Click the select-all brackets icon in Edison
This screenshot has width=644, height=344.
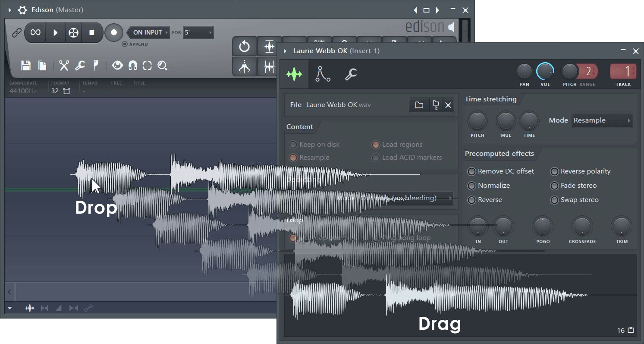pos(148,66)
